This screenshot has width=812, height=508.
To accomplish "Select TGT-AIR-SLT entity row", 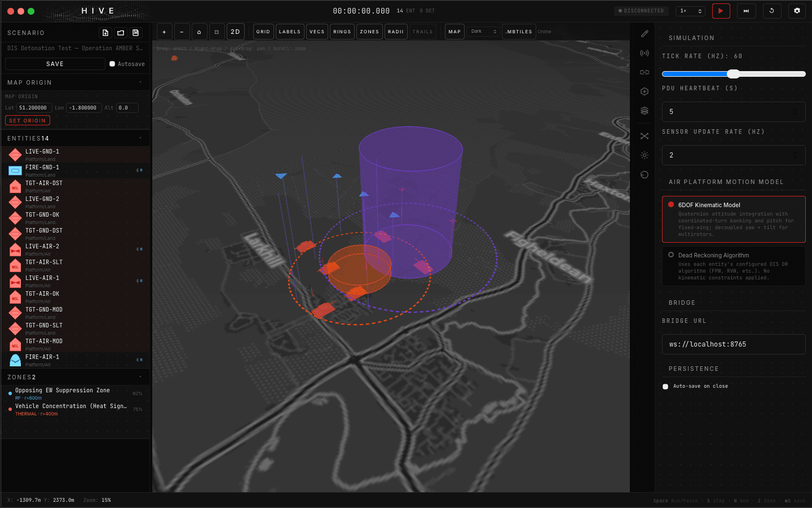I will [75, 265].
